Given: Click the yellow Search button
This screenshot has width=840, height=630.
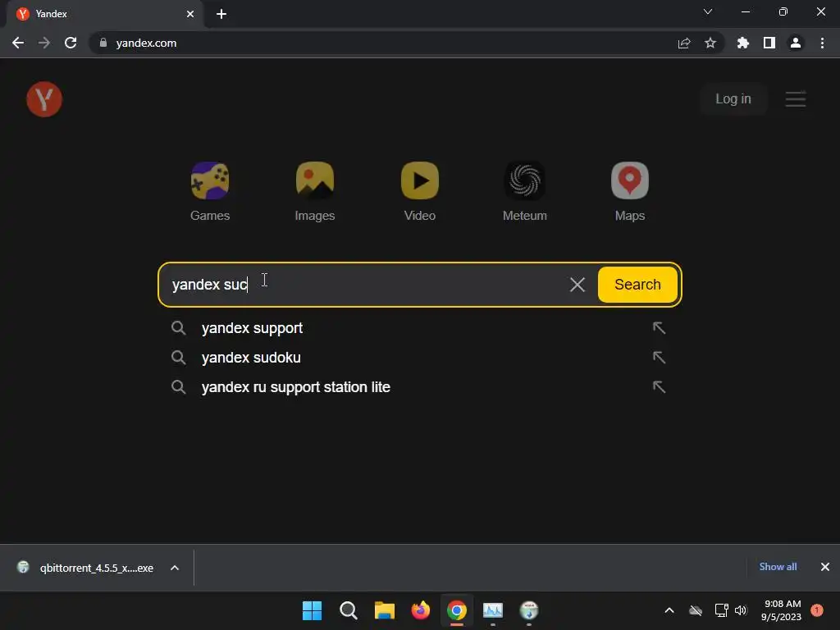Looking at the screenshot, I should pos(637,285).
